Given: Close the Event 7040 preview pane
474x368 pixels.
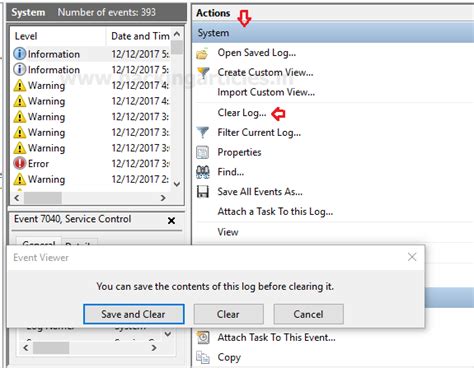Looking at the screenshot, I should [x=171, y=220].
